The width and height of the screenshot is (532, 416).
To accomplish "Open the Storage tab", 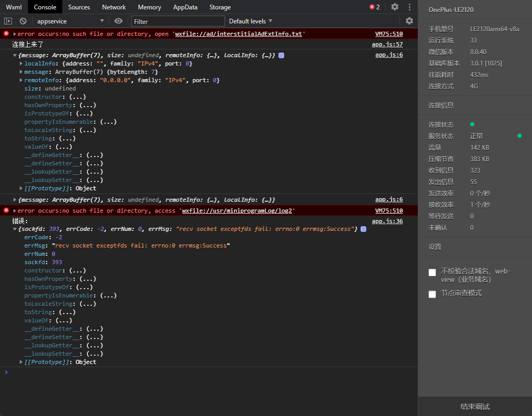I will pyautogui.click(x=220, y=7).
